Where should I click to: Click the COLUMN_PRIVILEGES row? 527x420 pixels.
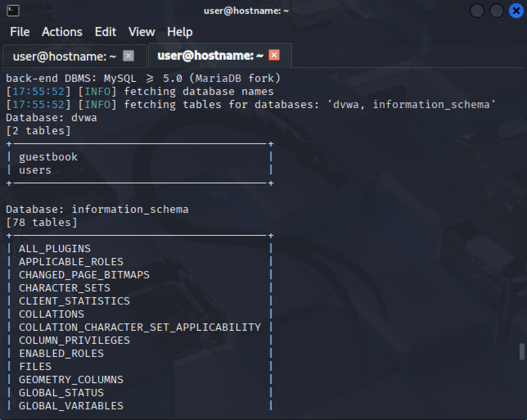click(139, 340)
